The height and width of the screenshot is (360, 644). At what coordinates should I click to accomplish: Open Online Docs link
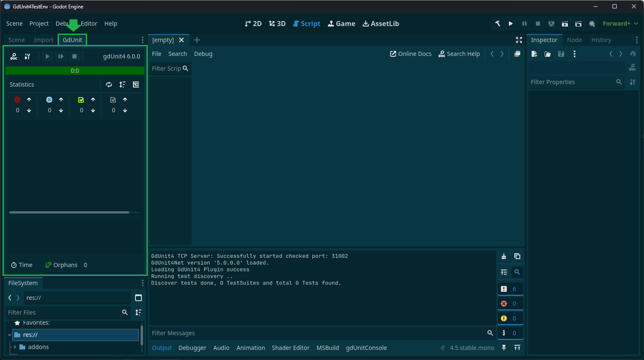click(x=411, y=54)
